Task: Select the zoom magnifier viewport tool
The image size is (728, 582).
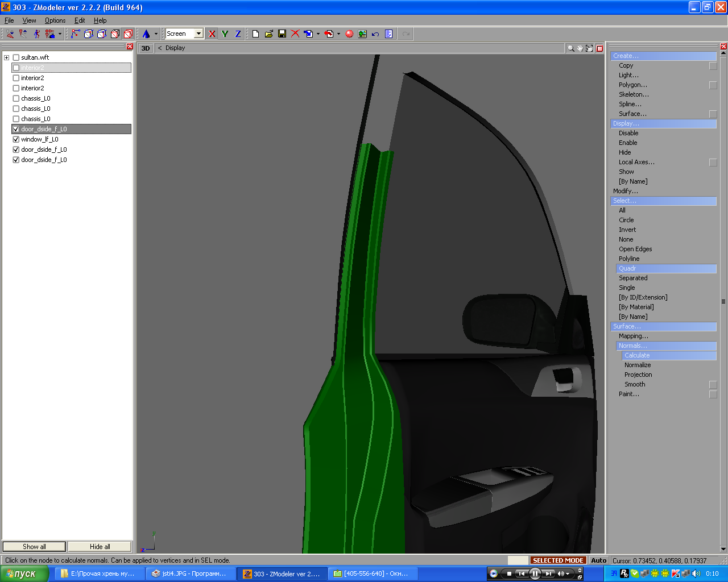Action: [570, 48]
